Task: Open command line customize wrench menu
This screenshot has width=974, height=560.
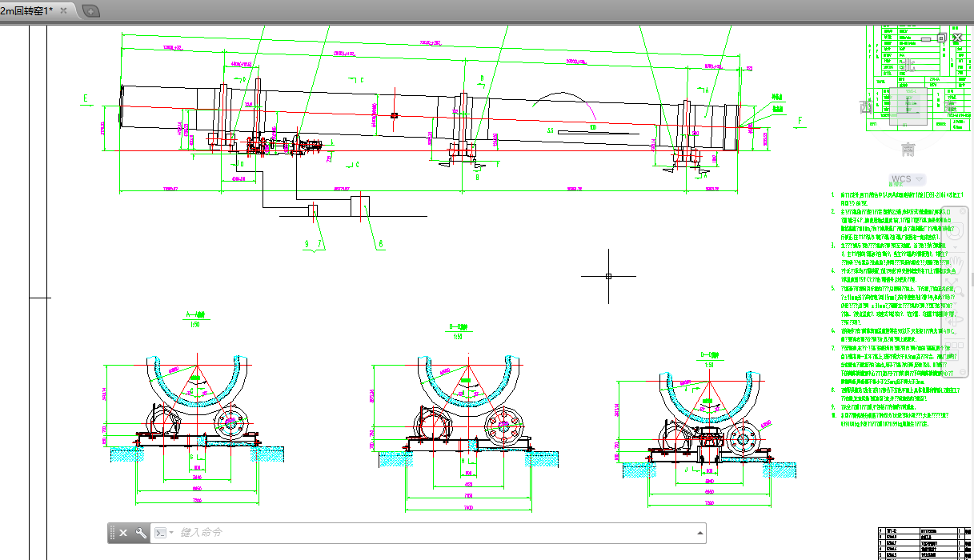Action: pos(141,533)
